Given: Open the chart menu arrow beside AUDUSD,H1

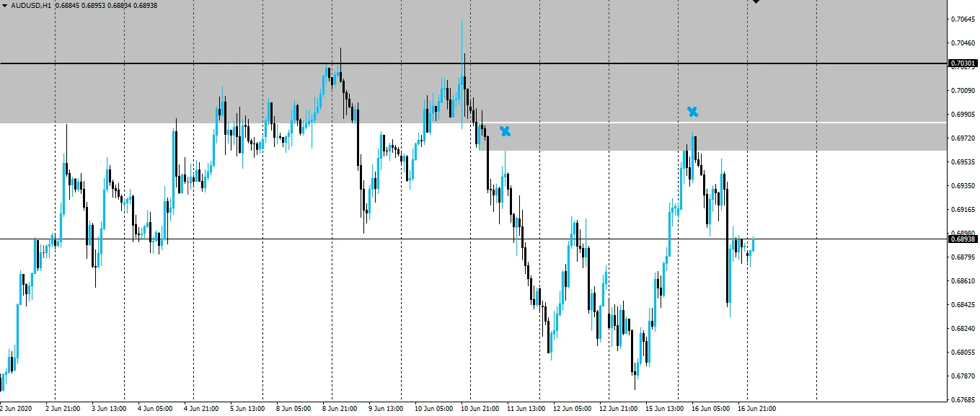Looking at the screenshot, I should (x=4, y=5).
